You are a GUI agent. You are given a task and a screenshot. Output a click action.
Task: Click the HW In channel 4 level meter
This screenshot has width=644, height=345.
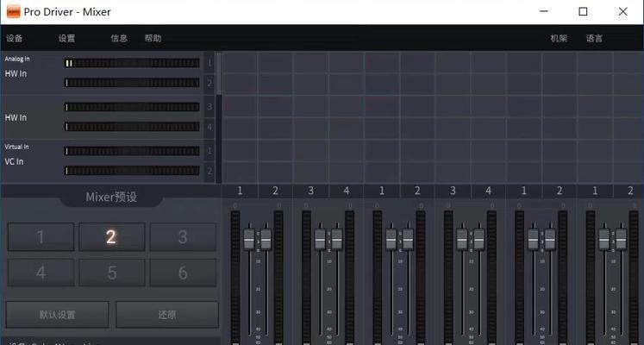coord(132,127)
